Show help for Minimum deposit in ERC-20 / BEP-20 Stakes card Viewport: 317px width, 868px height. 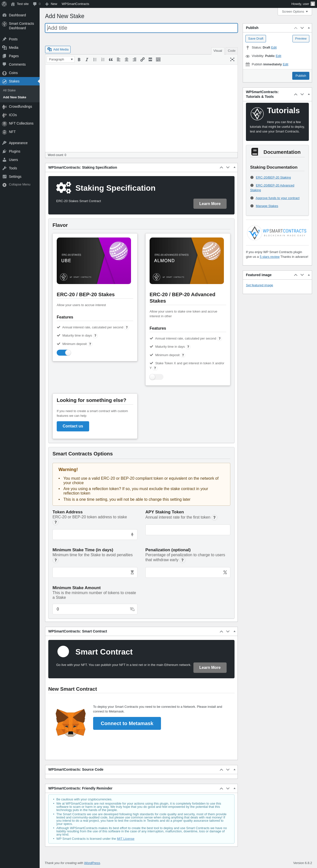click(x=90, y=344)
